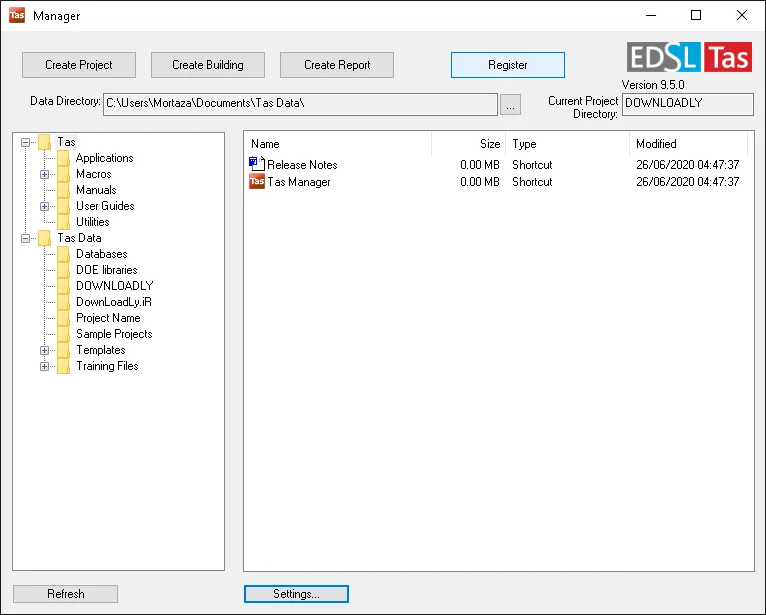Click the Macros folder icon
Screen dimensions: 766x615
[63, 174]
